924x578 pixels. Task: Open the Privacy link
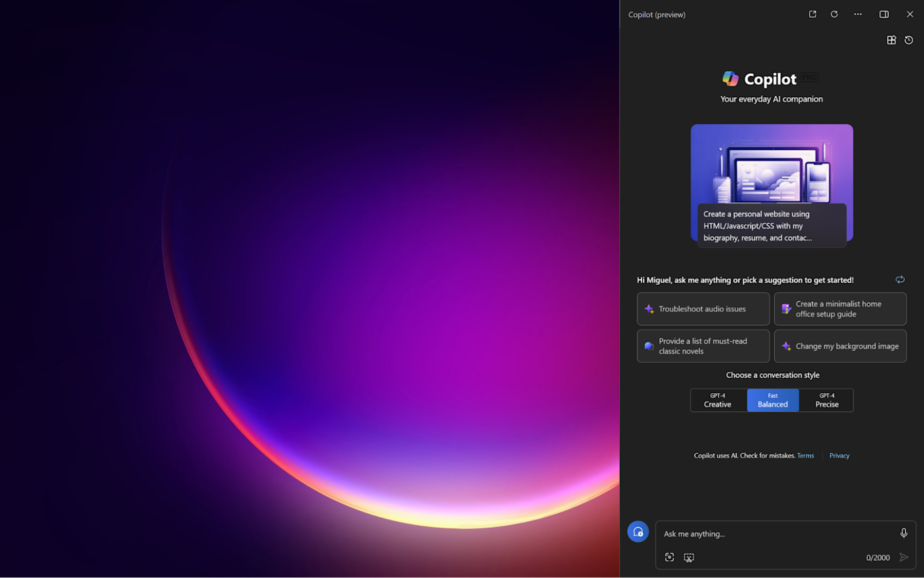(840, 456)
